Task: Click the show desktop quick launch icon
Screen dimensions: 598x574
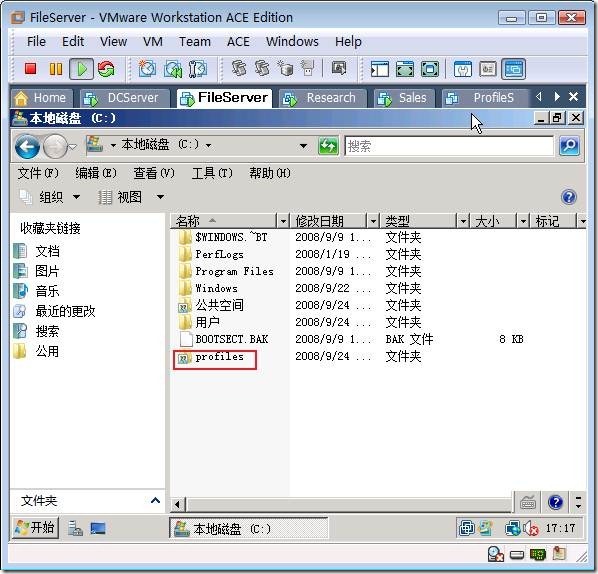Action: tap(98, 528)
